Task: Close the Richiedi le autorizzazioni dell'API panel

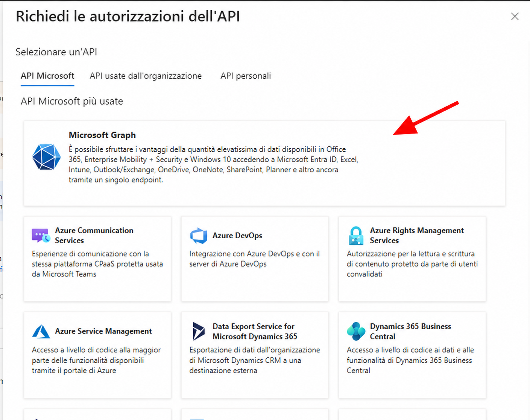Action: tap(515, 17)
